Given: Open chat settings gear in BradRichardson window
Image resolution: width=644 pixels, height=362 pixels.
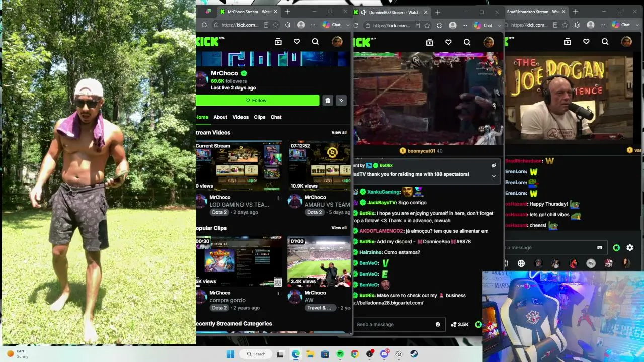Looking at the screenshot, I should click(630, 247).
